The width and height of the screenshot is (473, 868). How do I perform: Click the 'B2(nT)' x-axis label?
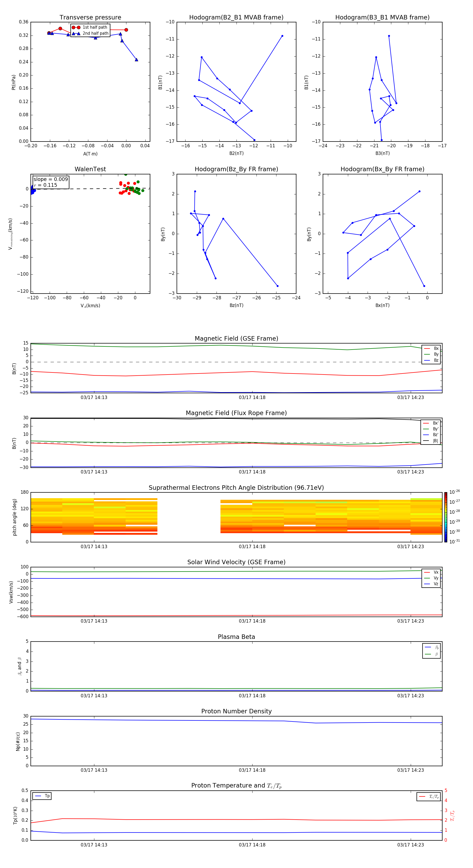(x=236, y=153)
